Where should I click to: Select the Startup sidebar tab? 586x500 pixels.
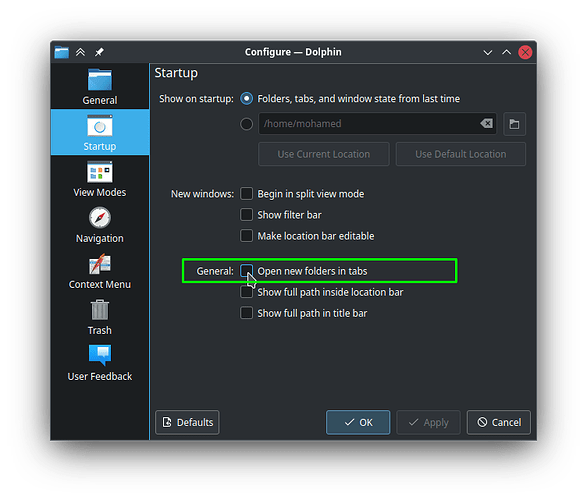pos(100,132)
